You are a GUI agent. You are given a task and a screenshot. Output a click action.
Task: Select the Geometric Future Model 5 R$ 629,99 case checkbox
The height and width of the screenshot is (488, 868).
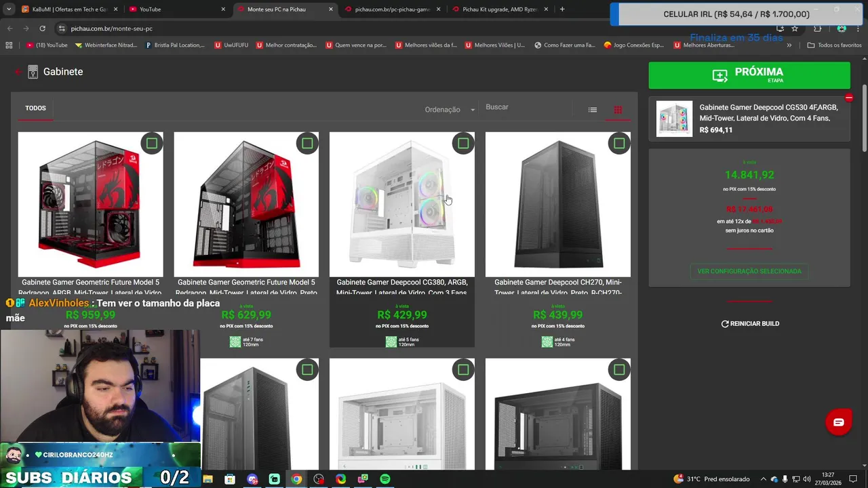coord(307,143)
